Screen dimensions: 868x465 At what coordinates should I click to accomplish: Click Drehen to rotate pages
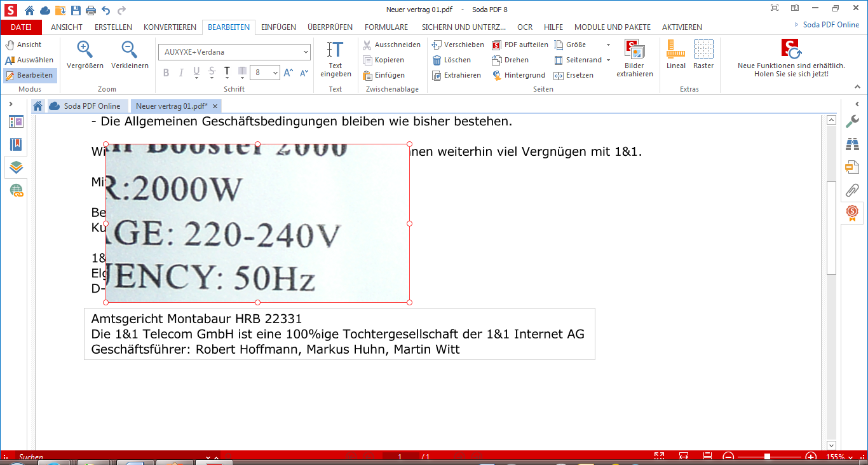[x=510, y=60]
